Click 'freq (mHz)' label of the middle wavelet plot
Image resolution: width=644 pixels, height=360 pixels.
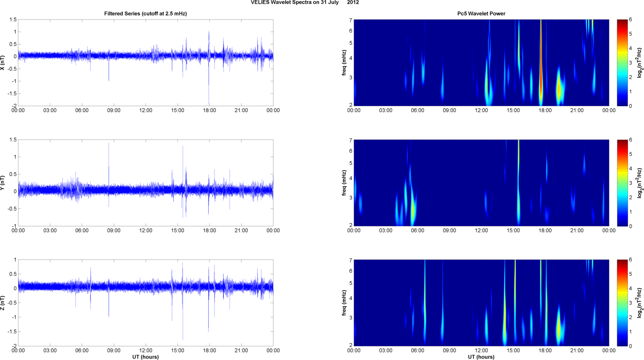[x=344, y=183]
